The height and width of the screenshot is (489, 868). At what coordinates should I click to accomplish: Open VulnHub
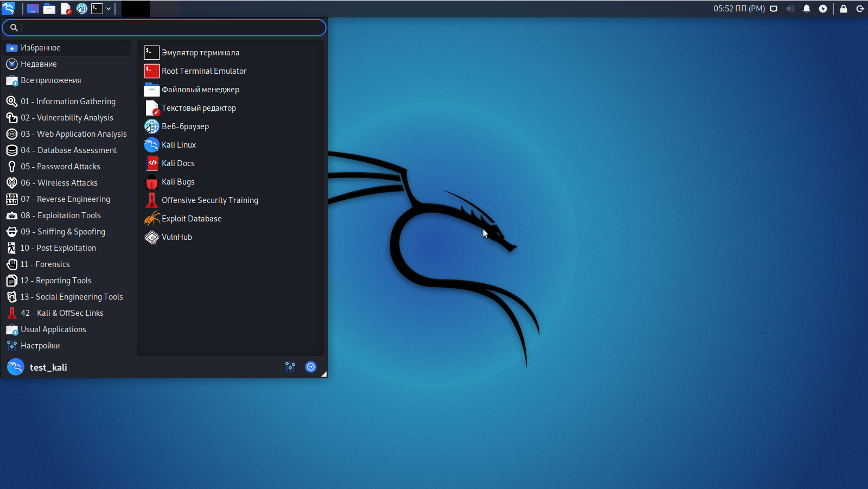[x=176, y=237]
